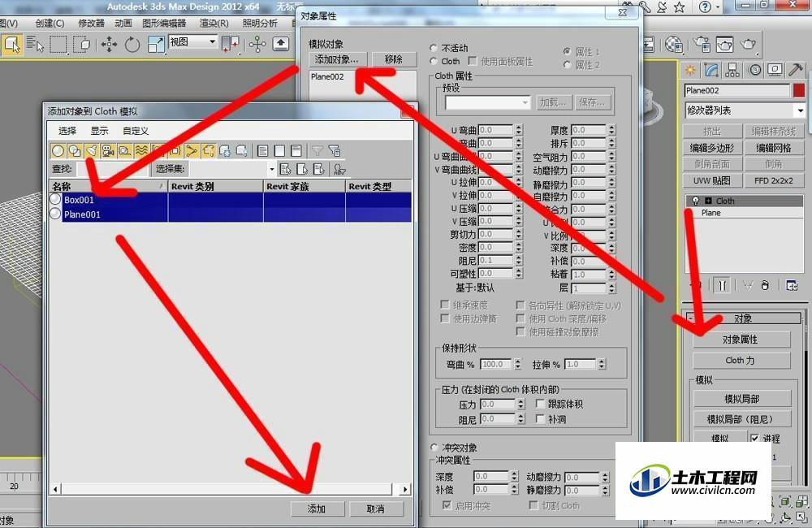Image resolution: width=812 pixels, height=528 pixels.
Task: Click Select None icon in Add Objects dialog
Action: [279, 151]
